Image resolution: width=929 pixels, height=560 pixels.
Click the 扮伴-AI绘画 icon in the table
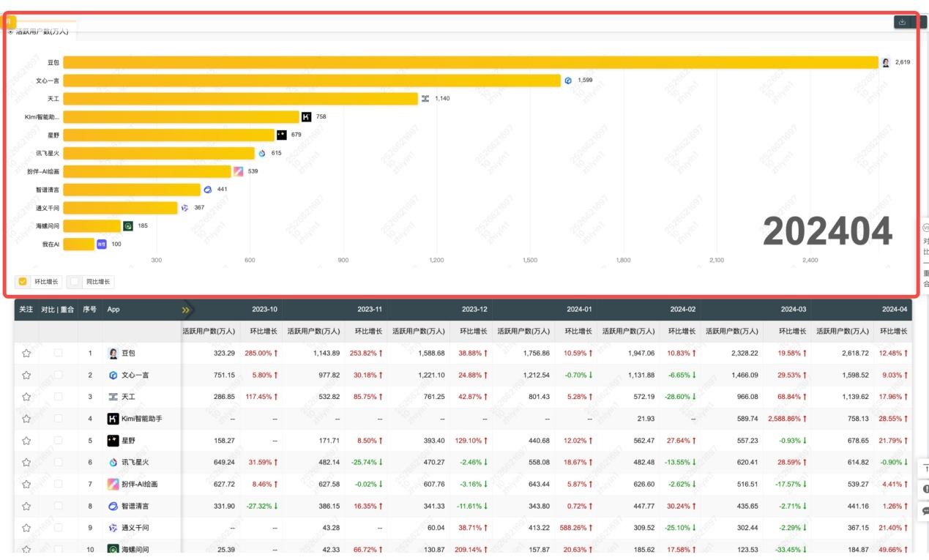113,484
